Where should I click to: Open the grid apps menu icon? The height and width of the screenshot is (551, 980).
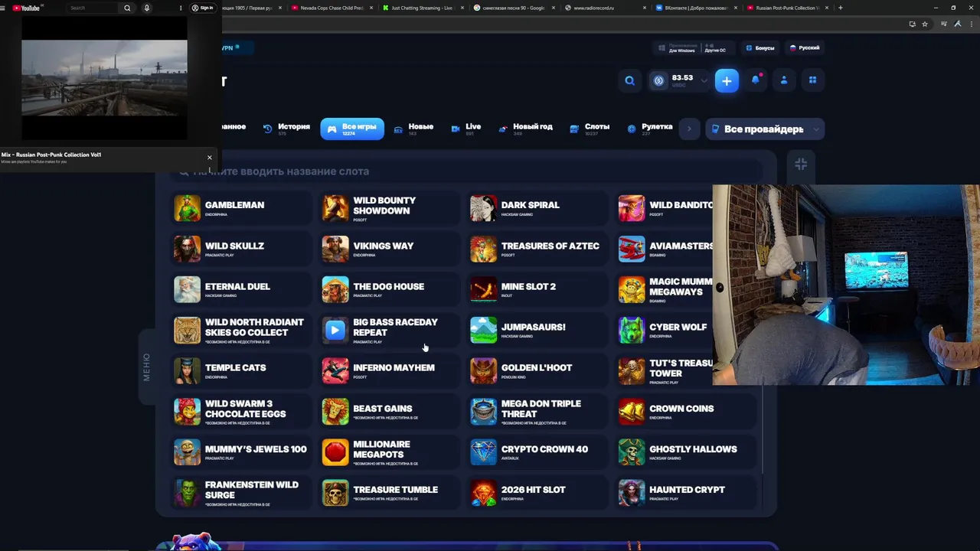[812, 80]
